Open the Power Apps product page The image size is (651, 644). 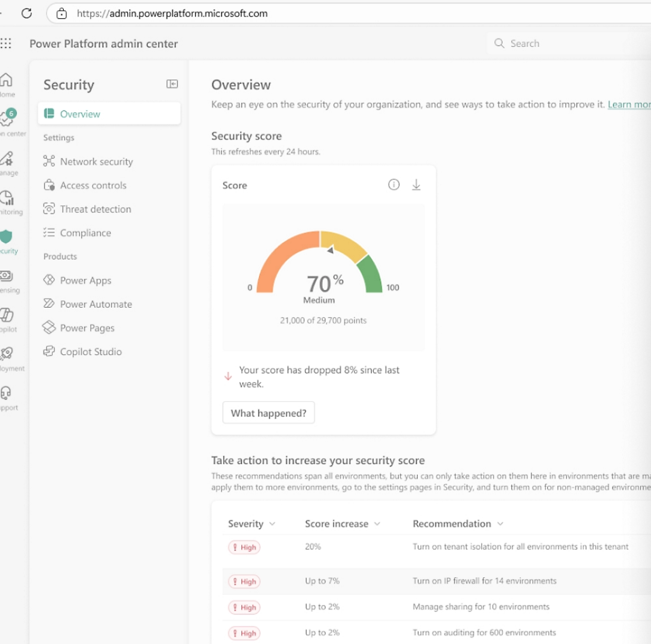(85, 281)
